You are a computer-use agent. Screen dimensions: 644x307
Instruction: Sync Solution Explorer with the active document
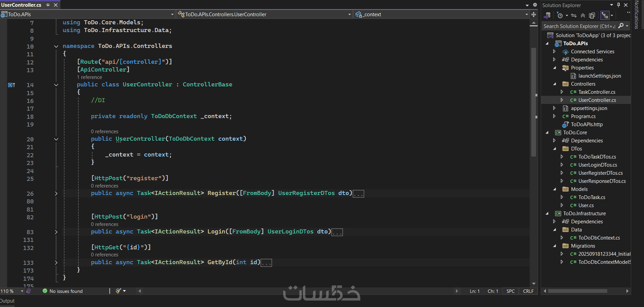pos(574,16)
